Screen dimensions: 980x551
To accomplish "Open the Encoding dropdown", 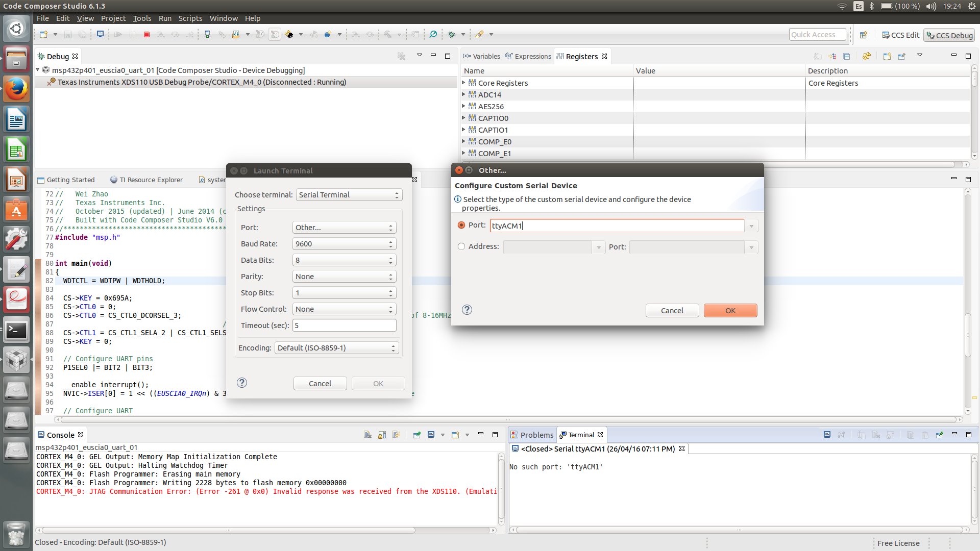I will (337, 348).
